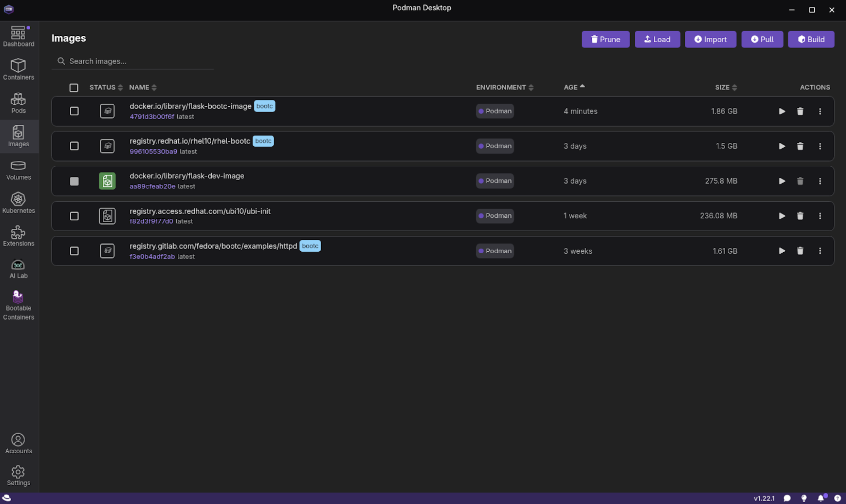846x504 pixels.
Task: Open the Kubernetes sidebar item
Action: coord(18,203)
